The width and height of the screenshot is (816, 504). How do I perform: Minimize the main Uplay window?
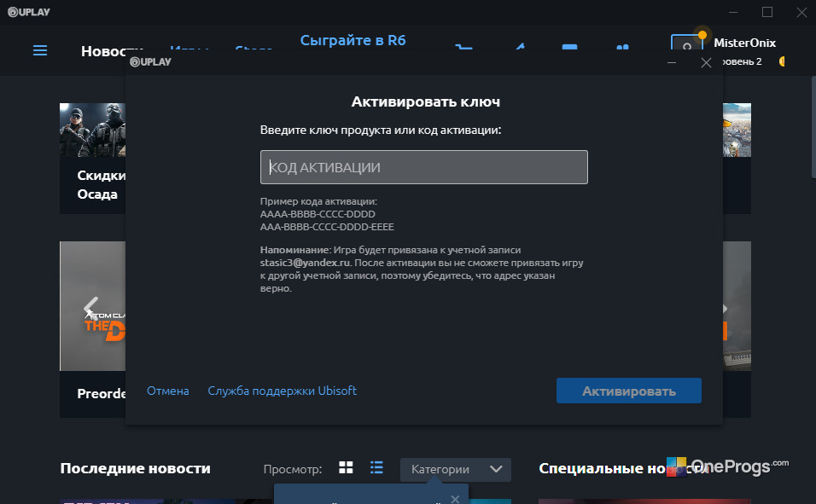pos(732,12)
